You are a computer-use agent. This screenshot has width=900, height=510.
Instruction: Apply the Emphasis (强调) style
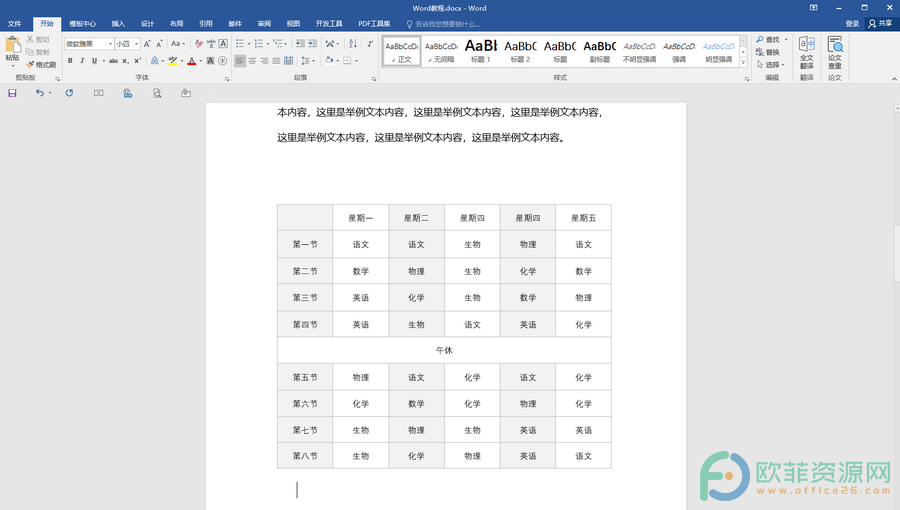(x=679, y=51)
